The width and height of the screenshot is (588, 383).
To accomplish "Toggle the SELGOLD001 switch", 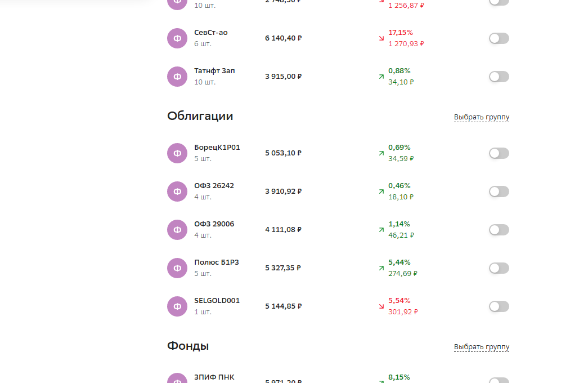I will 499,306.
